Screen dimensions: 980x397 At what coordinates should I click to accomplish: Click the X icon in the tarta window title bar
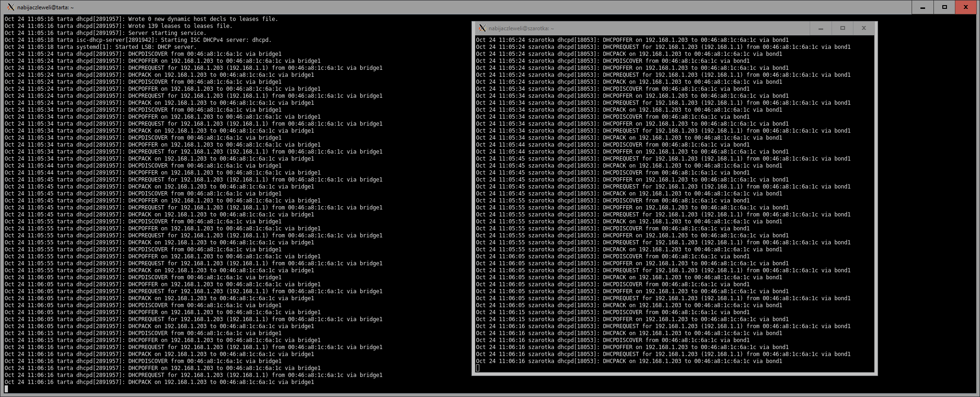tap(11, 7)
